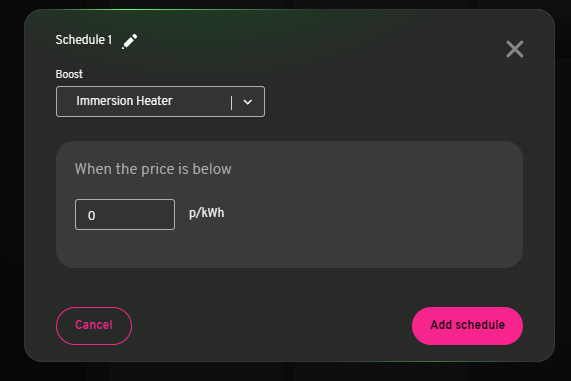Click the vertical separator inside Boost dropdown

[x=232, y=102]
